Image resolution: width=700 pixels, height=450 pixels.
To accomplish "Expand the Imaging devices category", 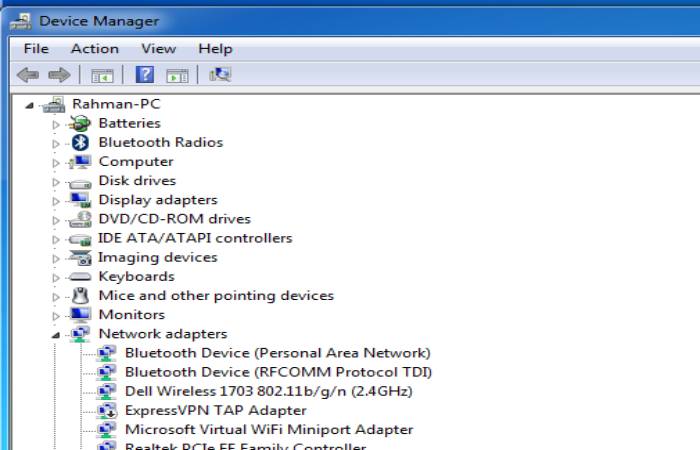I will pos(56,259).
